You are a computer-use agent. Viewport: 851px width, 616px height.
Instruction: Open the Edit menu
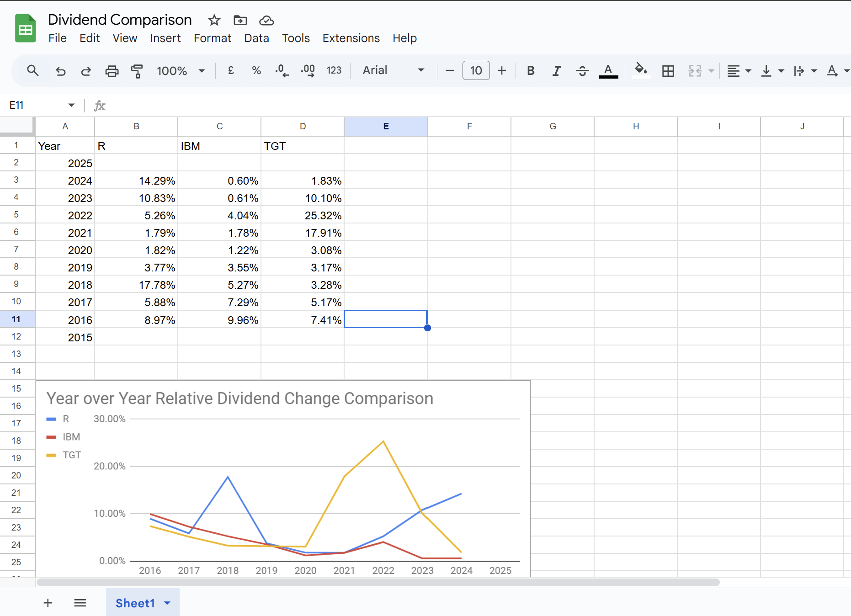point(90,38)
